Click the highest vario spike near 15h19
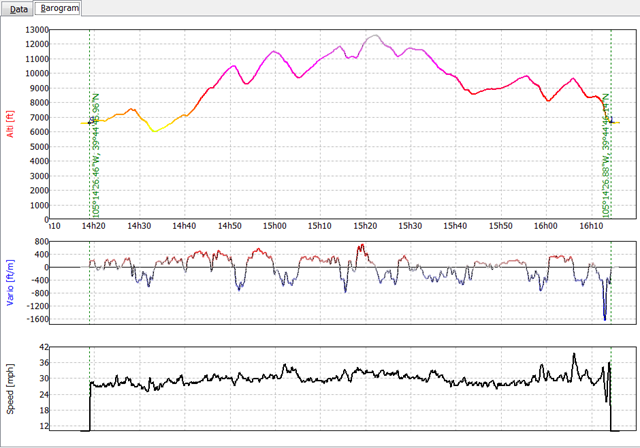This screenshot has height=448, width=640. 361,245
